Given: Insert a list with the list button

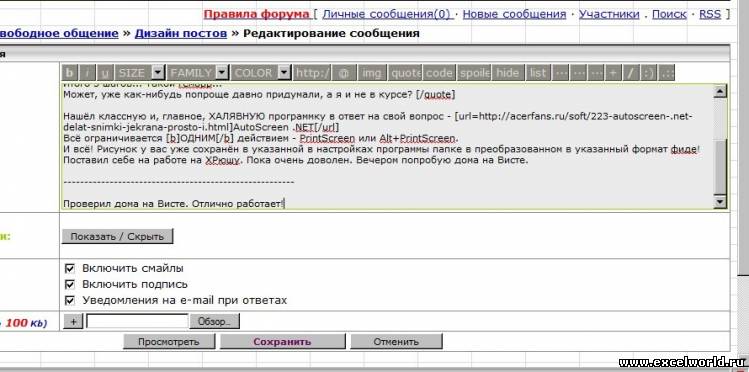Looking at the screenshot, I should click(x=538, y=73).
